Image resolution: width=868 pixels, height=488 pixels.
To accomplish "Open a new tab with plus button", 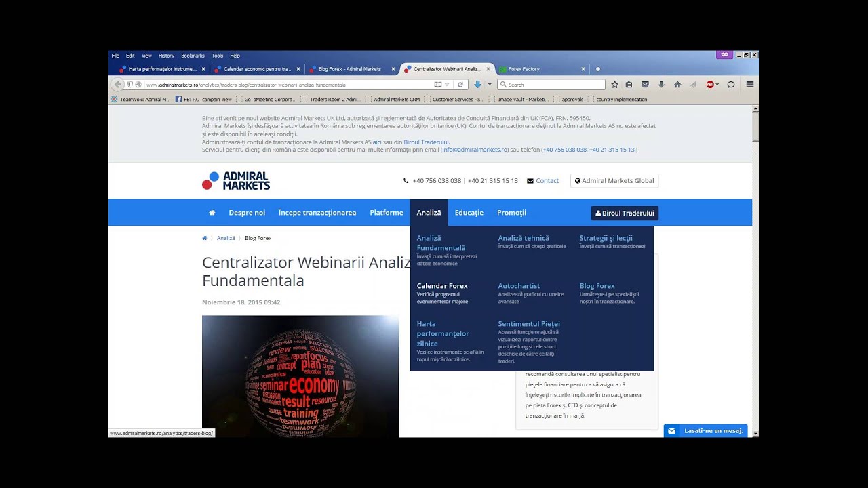I will pos(597,69).
